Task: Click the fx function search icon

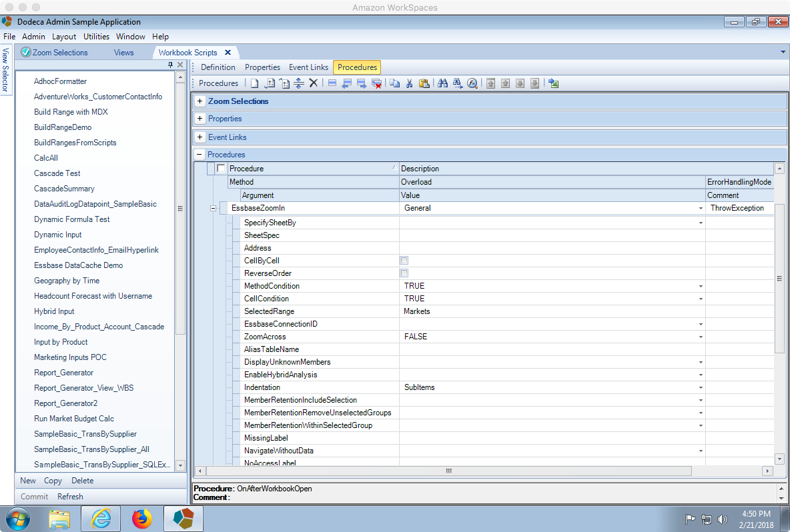Action: 472,83
